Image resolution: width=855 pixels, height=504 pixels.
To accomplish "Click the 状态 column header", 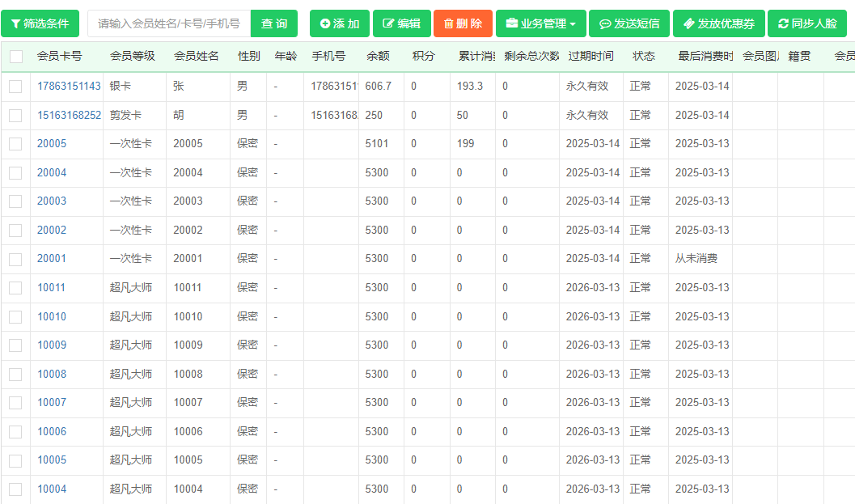I will [643, 56].
